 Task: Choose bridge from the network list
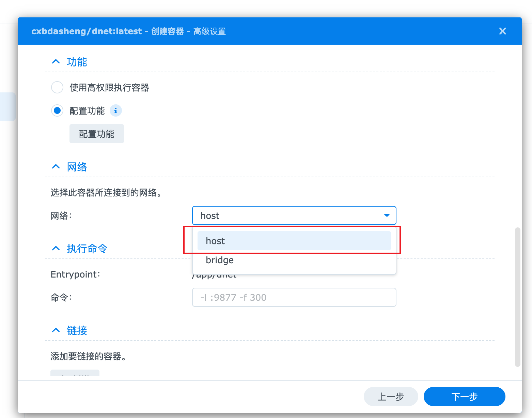[294, 260]
